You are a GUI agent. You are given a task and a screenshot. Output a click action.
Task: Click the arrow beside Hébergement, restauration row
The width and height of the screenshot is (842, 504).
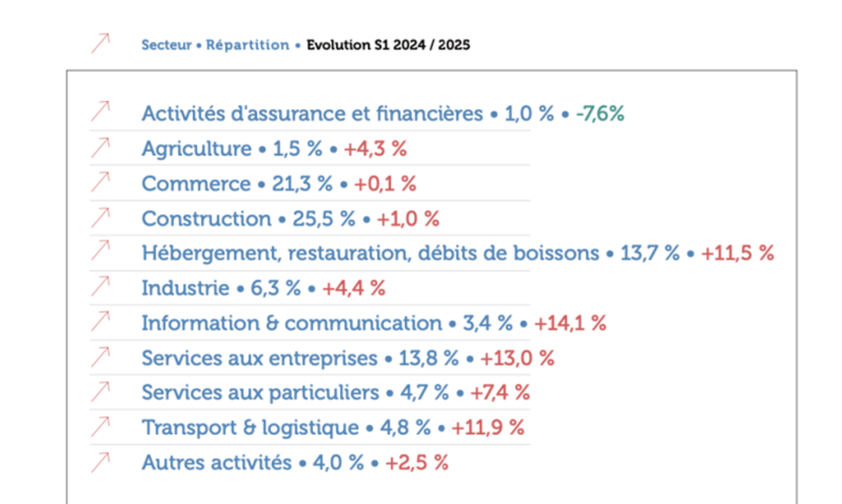101,252
